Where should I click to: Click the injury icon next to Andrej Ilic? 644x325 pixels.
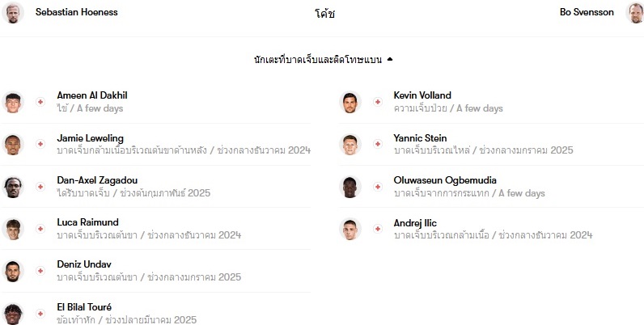pos(378,229)
